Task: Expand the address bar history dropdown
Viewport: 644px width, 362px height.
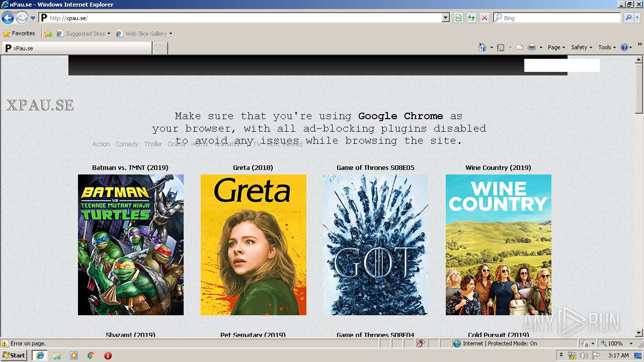Action: 446,18
